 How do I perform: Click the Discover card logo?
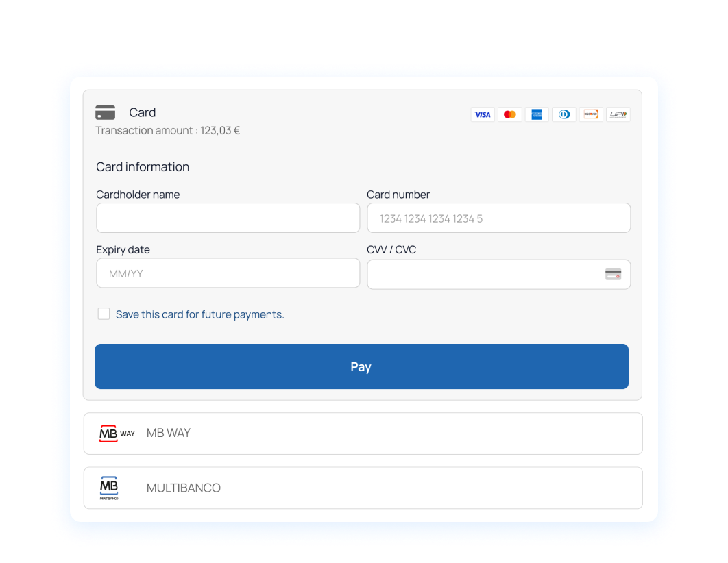[x=591, y=114]
